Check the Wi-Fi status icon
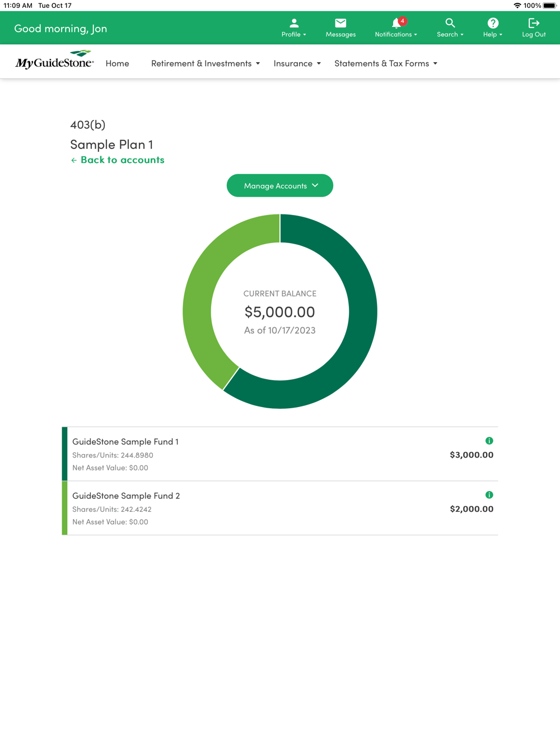The height and width of the screenshot is (747, 560). pos(517,6)
